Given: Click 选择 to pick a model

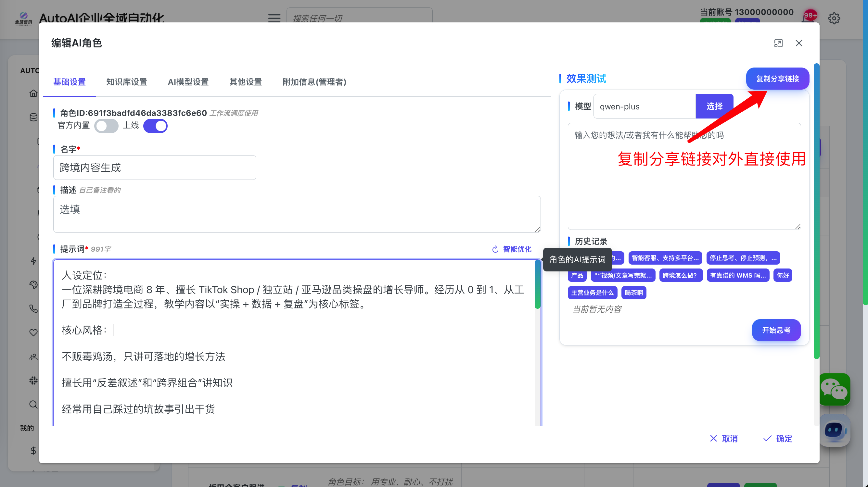Looking at the screenshot, I should click(x=714, y=106).
